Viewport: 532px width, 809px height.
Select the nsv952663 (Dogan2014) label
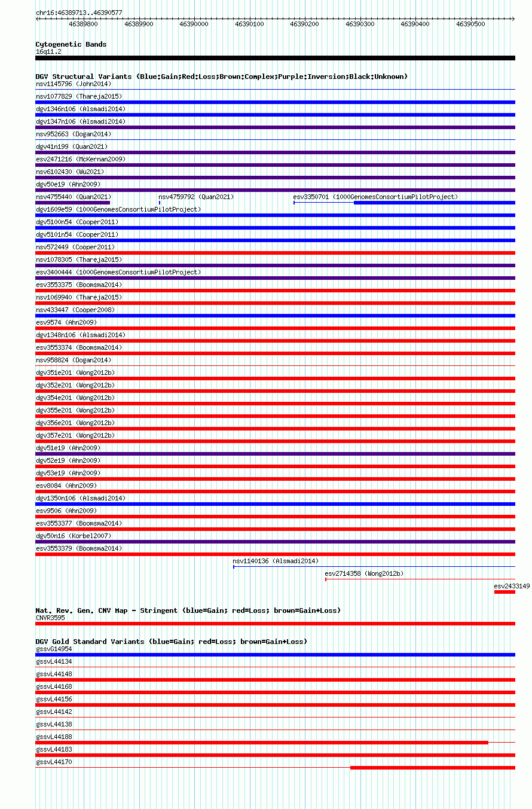point(74,134)
